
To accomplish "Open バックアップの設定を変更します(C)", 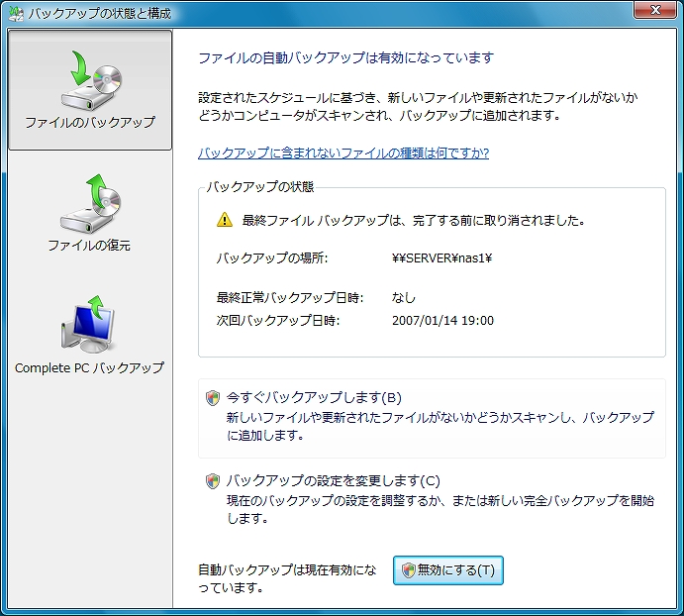I will point(333,481).
